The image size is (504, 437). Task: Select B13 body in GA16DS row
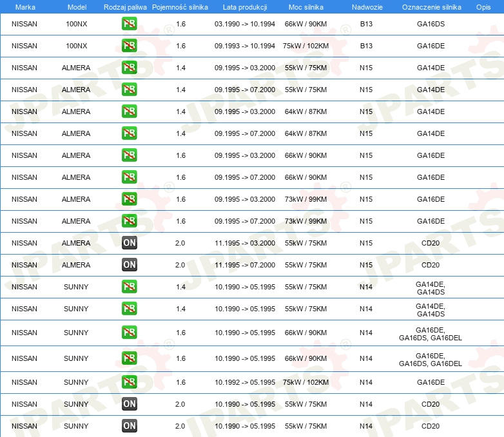pyautogui.click(x=366, y=24)
